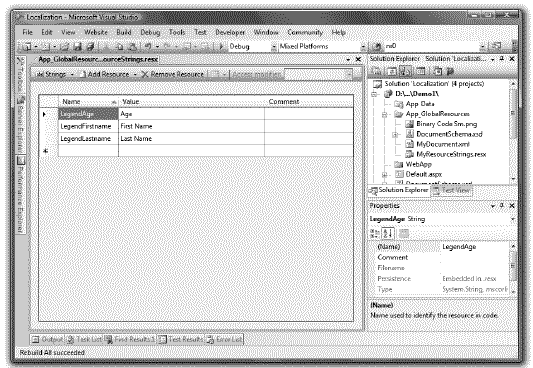The width and height of the screenshot is (533, 368).
Task: Click the Paste toolbar icon
Action: click(132, 47)
